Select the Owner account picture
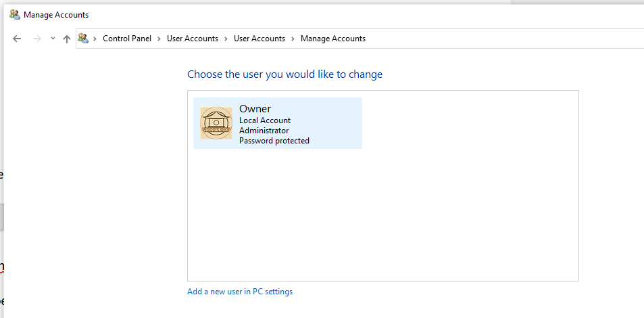644x318 pixels. pos(216,123)
